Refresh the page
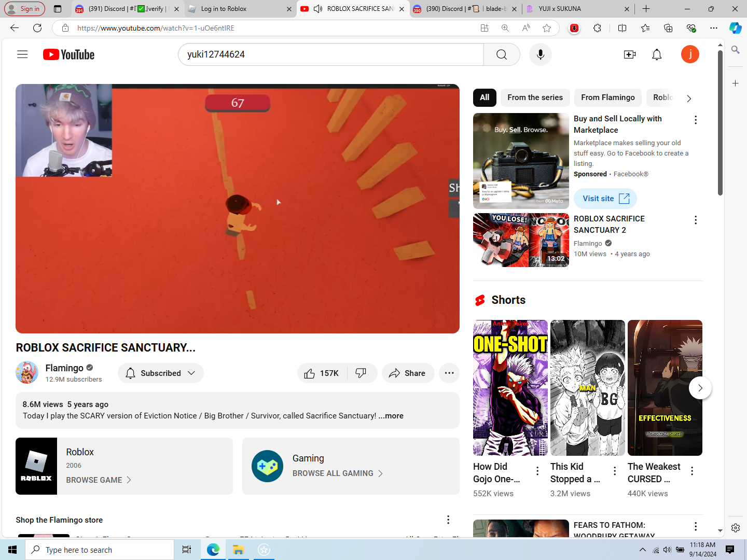Viewport: 747px width, 560px height. [37, 28]
